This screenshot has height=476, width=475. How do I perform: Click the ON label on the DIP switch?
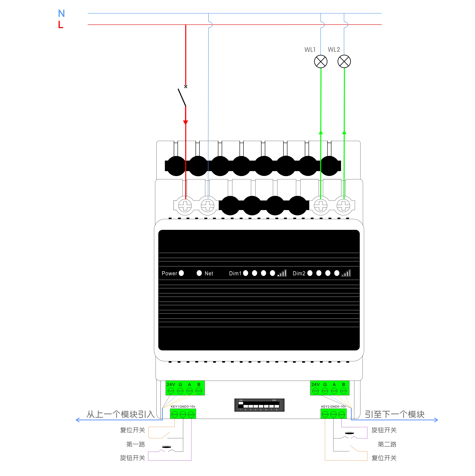click(241, 400)
